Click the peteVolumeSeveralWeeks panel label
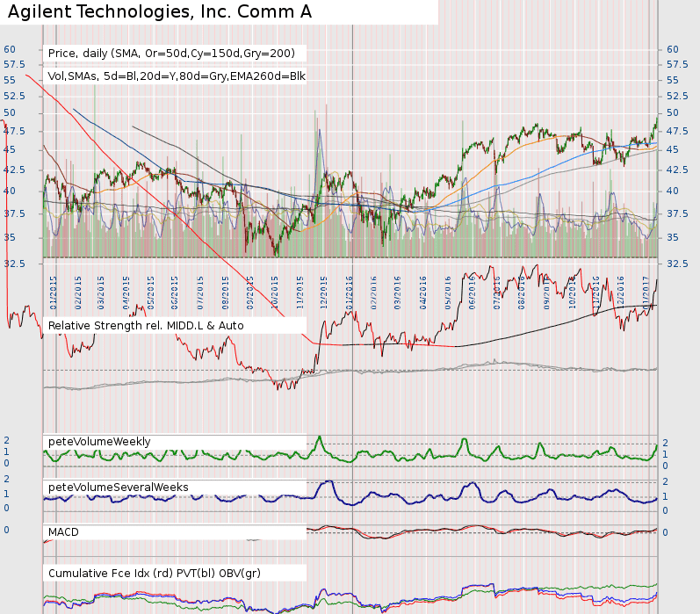The image size is (700, 614). coord(119,488)
